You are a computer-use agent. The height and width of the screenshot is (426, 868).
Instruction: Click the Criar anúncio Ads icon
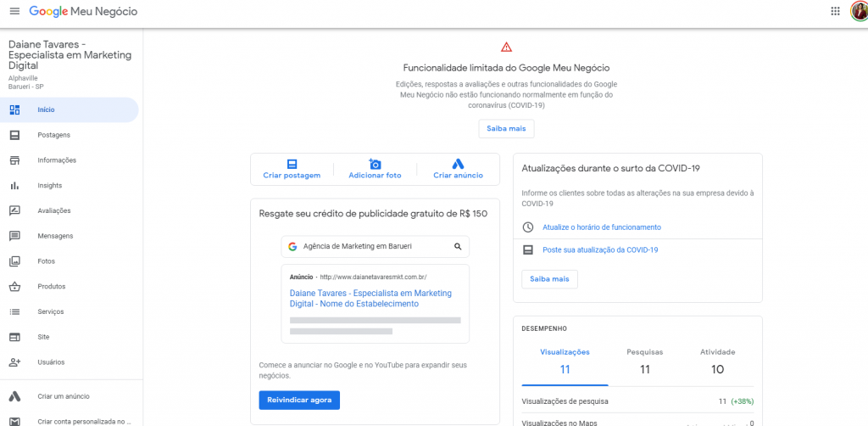coord(458,164)
